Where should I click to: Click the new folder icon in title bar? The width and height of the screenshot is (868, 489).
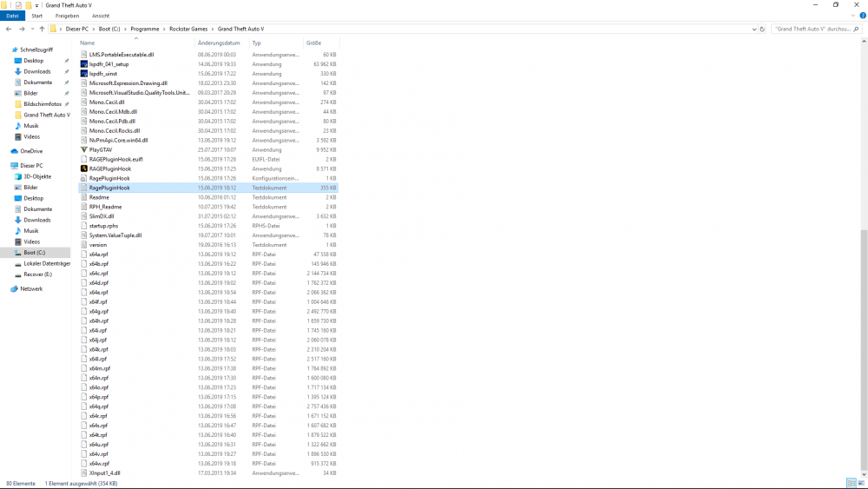click(29, 5)
